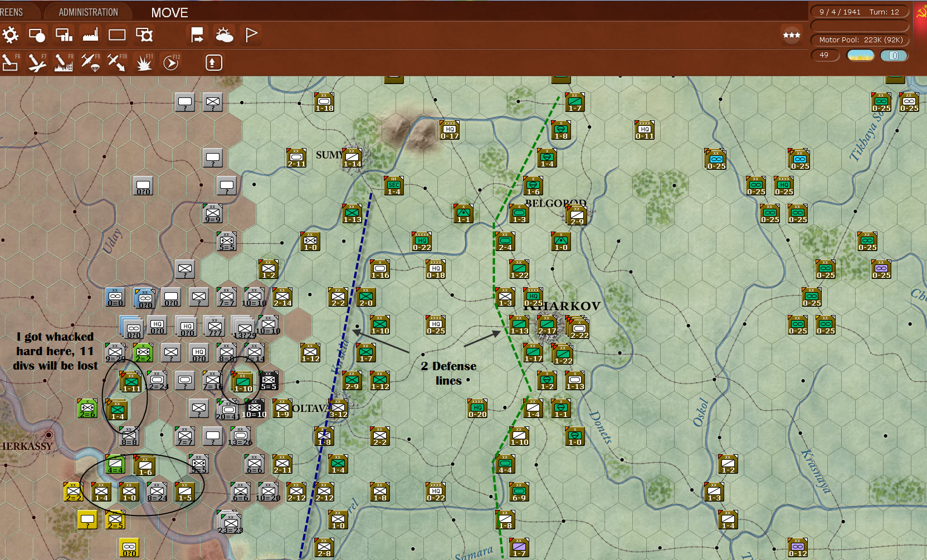Click the rectangle-with-gear toolbar icon

pos(144,35)
